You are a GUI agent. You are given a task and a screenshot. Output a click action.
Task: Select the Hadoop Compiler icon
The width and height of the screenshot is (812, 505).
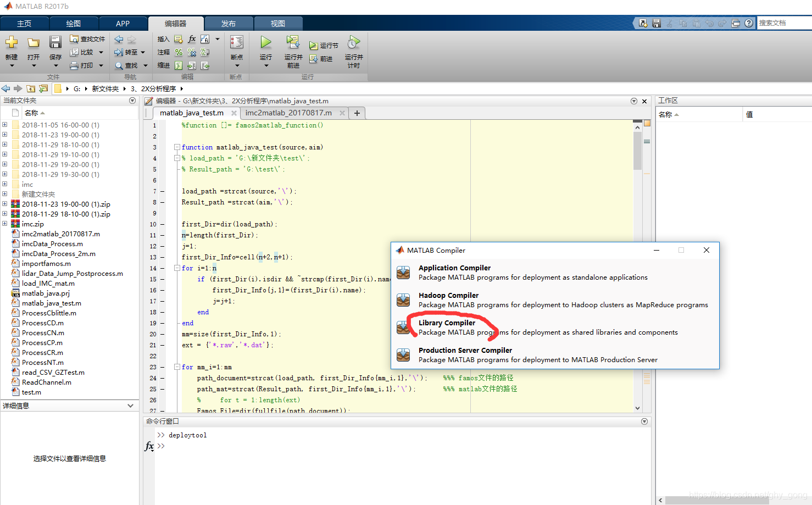(x=403, y=300)
